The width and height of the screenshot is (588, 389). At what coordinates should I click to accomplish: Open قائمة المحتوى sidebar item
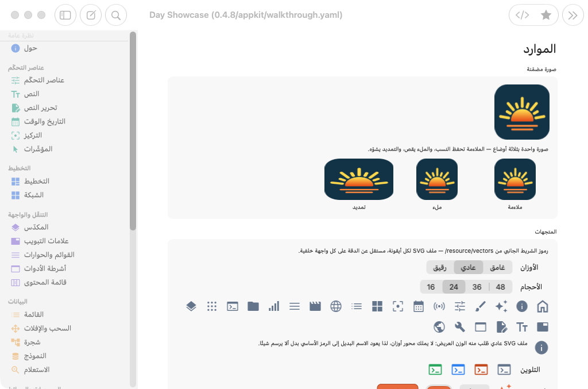pos(64,283)
